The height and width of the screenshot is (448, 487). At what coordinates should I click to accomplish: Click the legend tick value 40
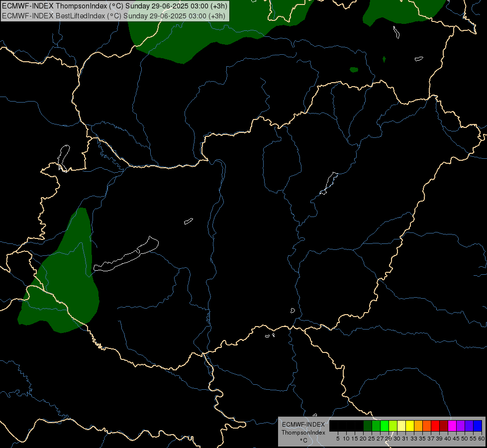pos(448,439)
